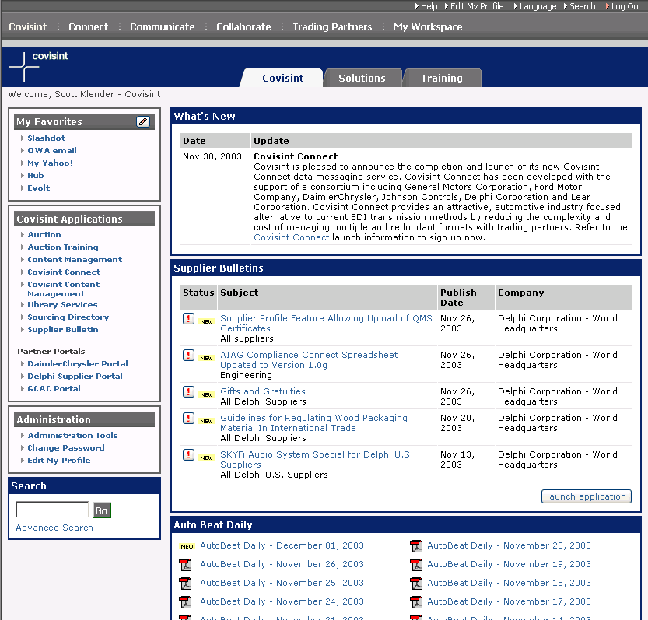Expand arrow beside Evolt favorite
This screenshot has width=648, height=620.
(x=22, y=188)
